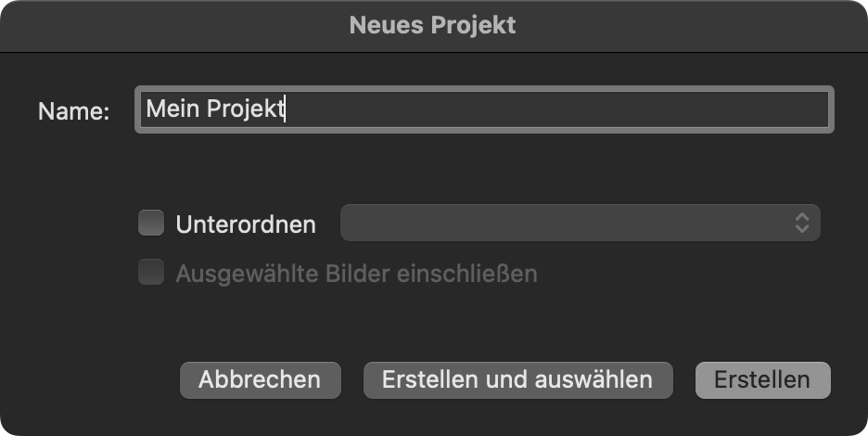
Task: Click the Ausgewählte Bilder einschließen label
Action: click(x=356, y=274)
